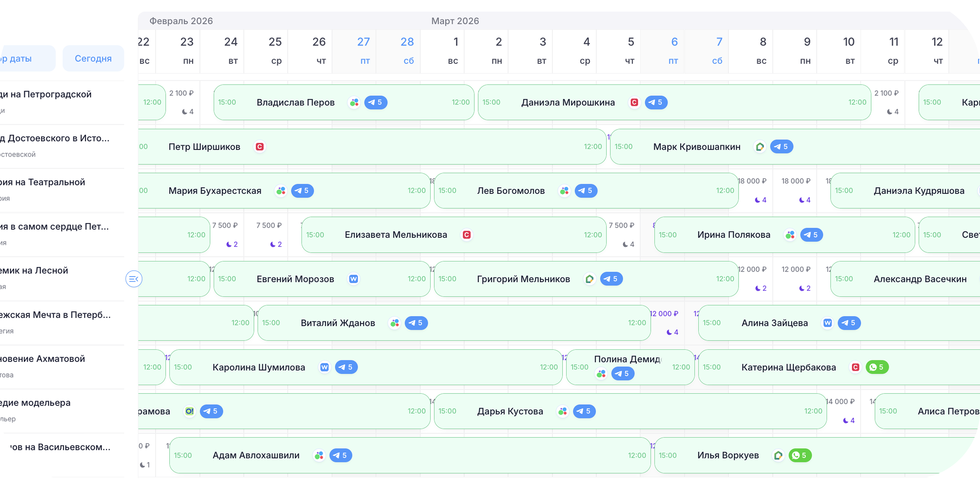Click Telegram badge on Владислав Перов booking
The width and height of the screenshot is (980, 479).
pyautogui.click(x=375, y=102)
